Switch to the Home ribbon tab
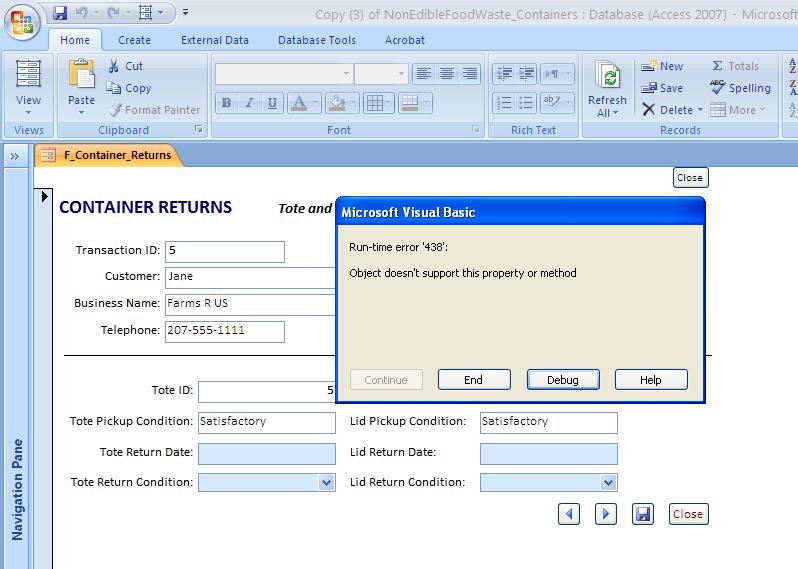The image size is (798, 569). [x=75, y=40]
